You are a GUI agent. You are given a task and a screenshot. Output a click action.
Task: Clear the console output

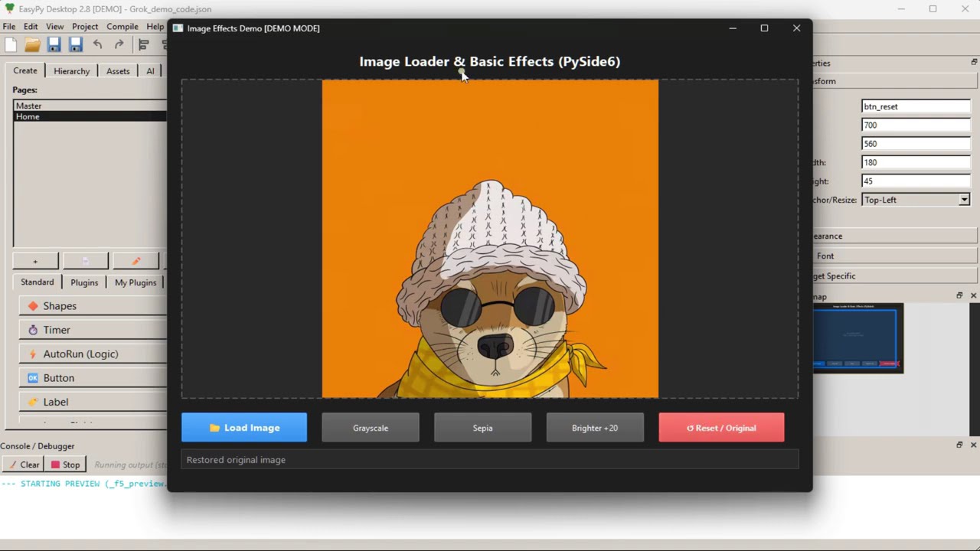tap(23, 465)
